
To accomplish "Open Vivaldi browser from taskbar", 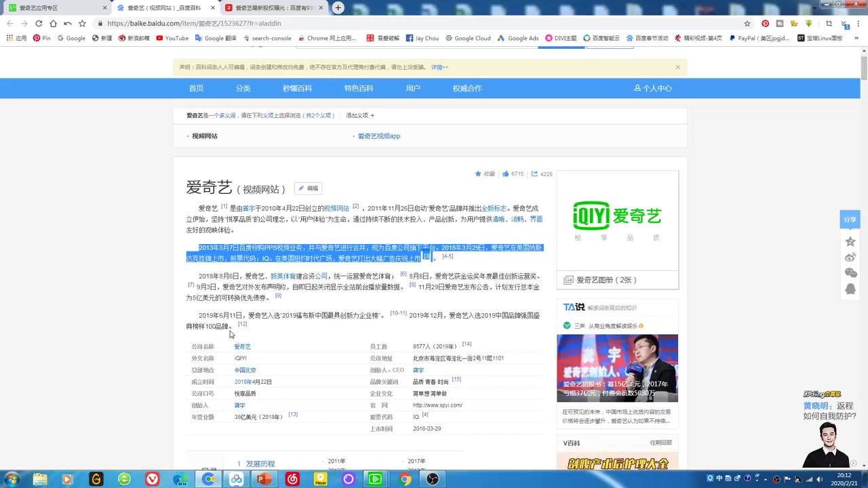I will [x=152, y=479].
